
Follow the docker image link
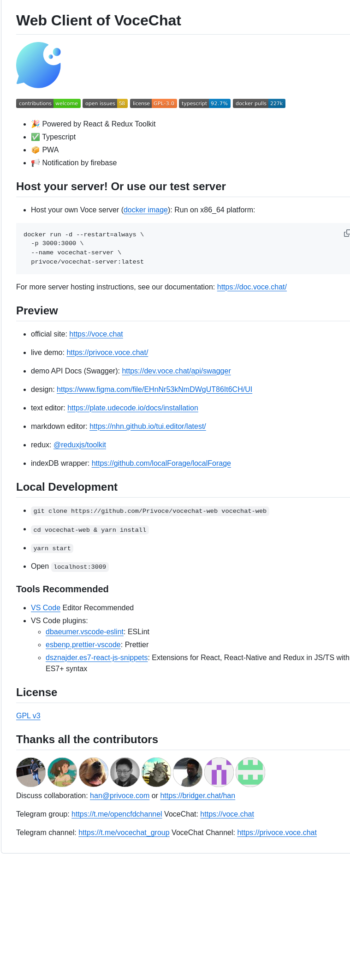[146, 210]
